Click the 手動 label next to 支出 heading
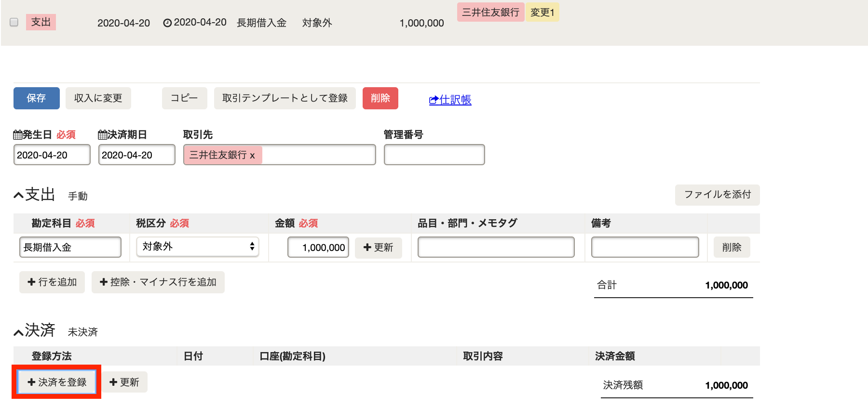Viewport: 868px width, 407px height. click(78, 197)
